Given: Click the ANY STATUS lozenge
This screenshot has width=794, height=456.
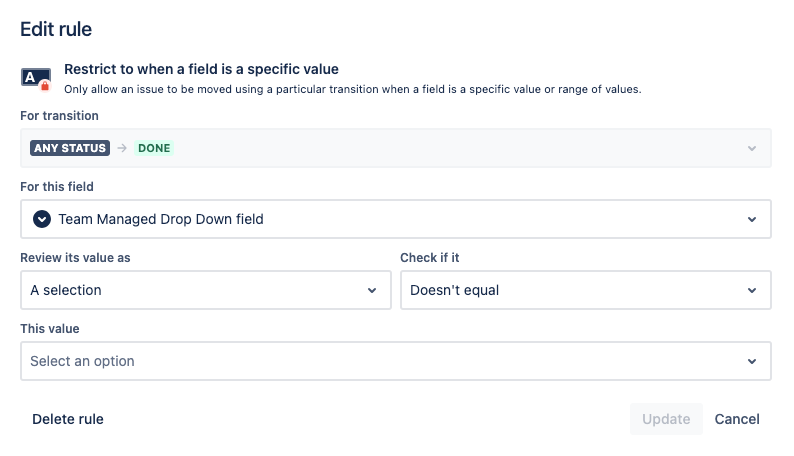Looking at the screenshot, I should [70, 148].
